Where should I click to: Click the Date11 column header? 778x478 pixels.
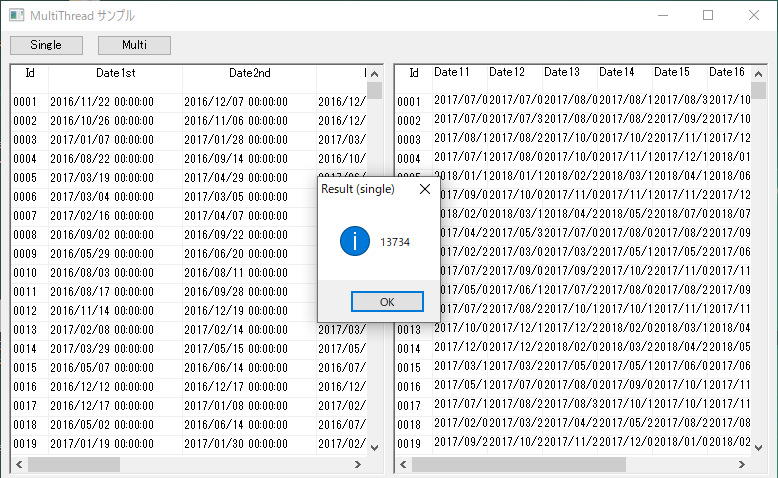[x=451, y=72]
